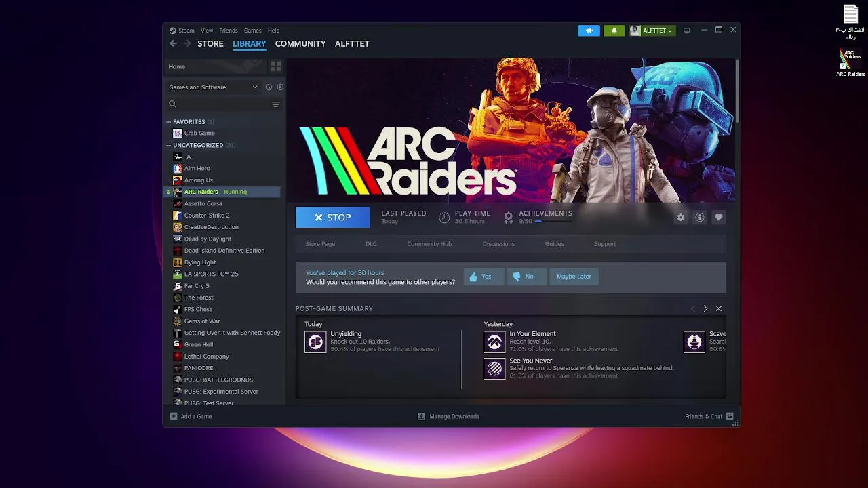Click the Among Us game icon
This screenshot has width=868, height=488.
(x=178, y=180)
